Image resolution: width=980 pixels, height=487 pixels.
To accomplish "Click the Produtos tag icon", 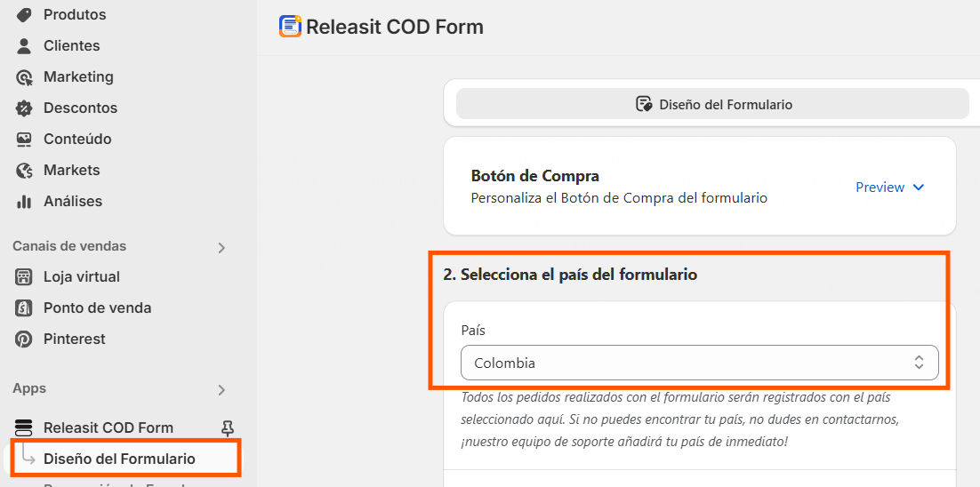I will click(24, 15).
